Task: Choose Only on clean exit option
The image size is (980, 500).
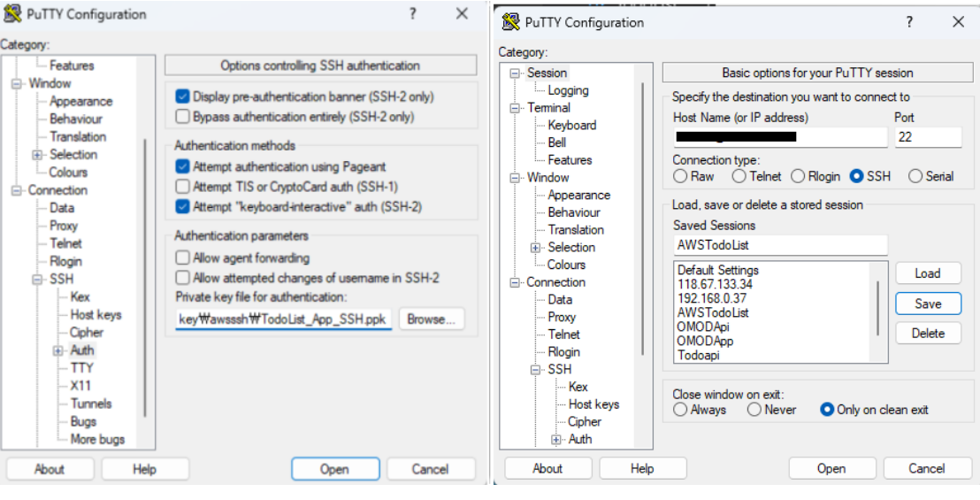Action: [x=826, y=410]
